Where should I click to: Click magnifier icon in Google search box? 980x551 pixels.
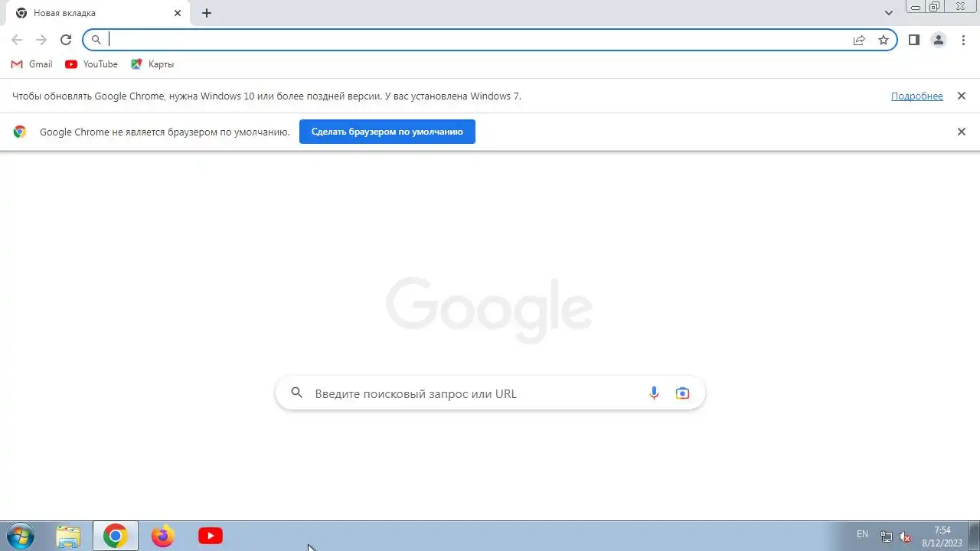click(x=297, y=393)
